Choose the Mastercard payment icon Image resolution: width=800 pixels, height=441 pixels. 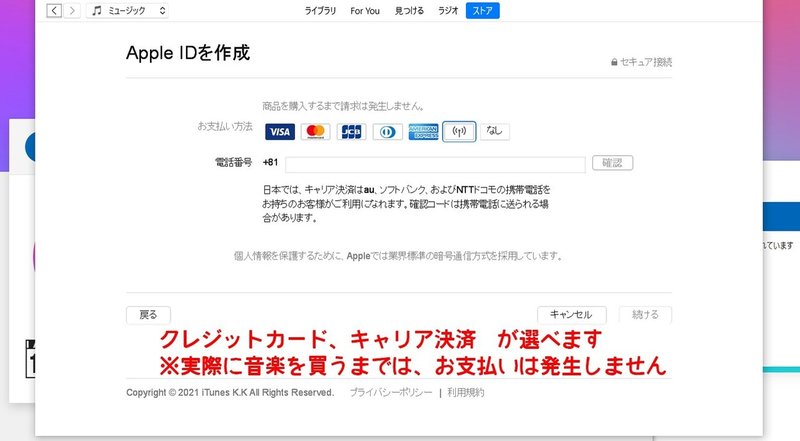(315, 132)
